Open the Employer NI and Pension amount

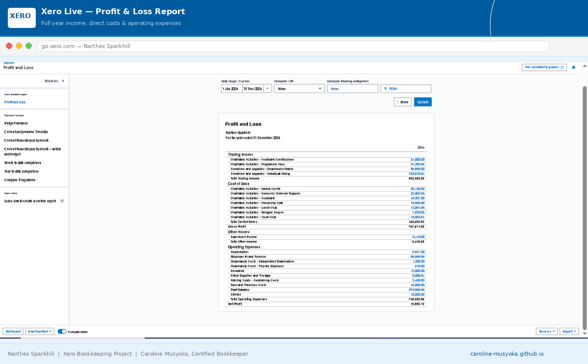pyautogui.click(x=417, y=256)
